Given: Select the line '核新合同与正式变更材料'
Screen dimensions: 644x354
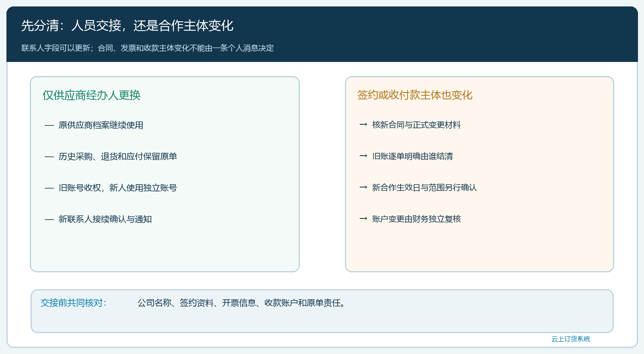Looking at the screenshot, I should [416, 125].
